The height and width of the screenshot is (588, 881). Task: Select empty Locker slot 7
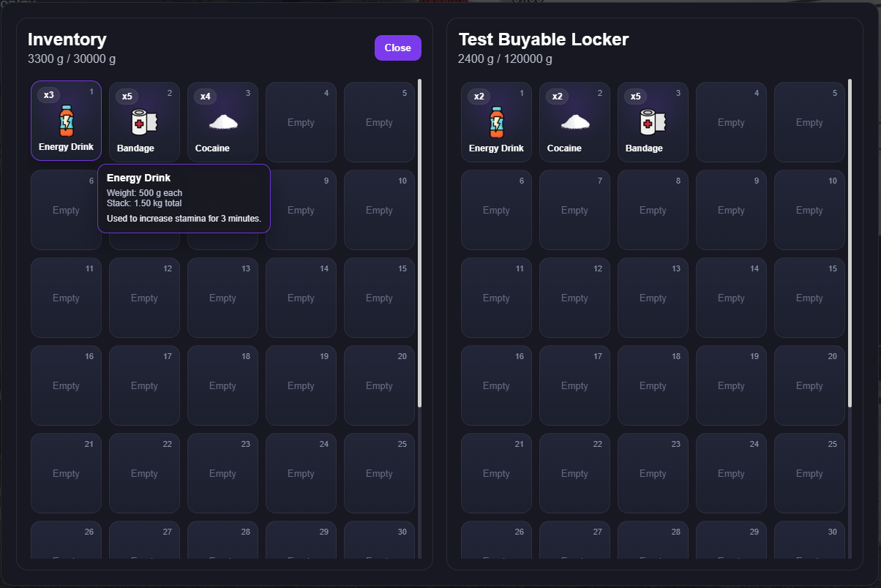(x=574, y=210)
